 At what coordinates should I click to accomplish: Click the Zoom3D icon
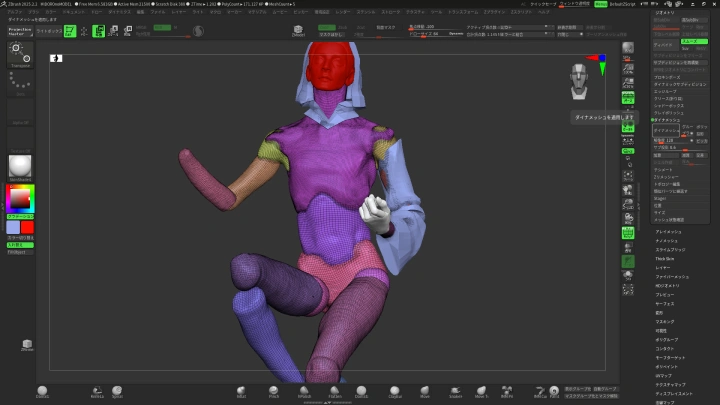pos(628,204)
